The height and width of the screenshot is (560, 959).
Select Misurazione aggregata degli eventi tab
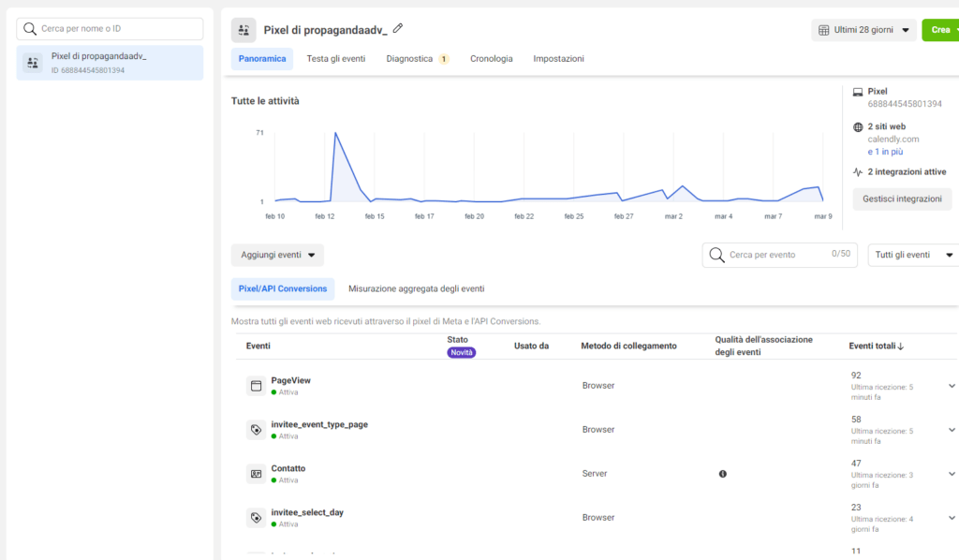click(x=417, y=288)
